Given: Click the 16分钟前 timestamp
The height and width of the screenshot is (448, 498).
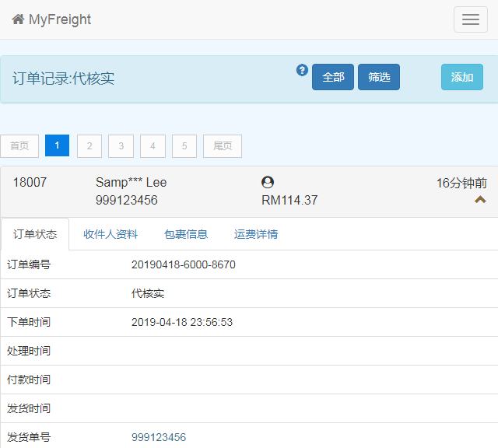Looking at the screenshot, I should 461,183.
